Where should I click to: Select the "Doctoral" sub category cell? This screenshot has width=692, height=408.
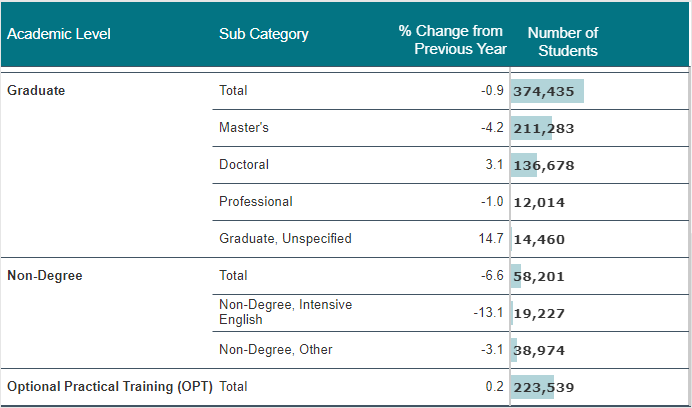tap(244, 165)
